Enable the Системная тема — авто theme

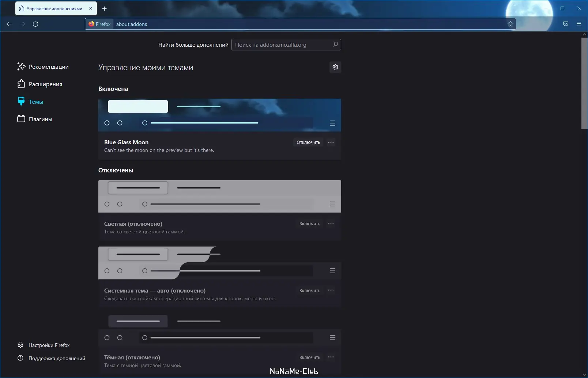pyautogui.click(x=310, y=291)
